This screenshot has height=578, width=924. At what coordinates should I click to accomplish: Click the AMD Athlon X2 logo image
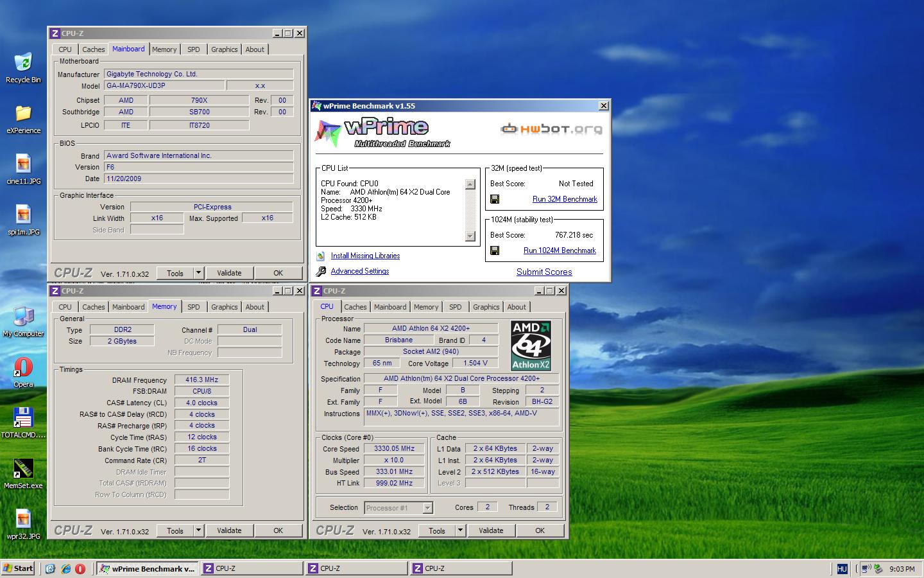click(531, 346)
